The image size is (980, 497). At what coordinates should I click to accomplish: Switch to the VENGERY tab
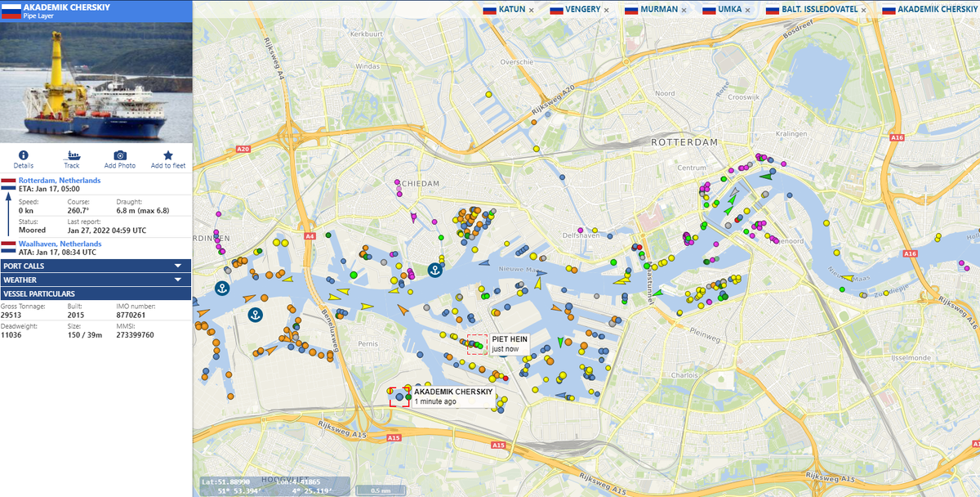coord(583,10)
